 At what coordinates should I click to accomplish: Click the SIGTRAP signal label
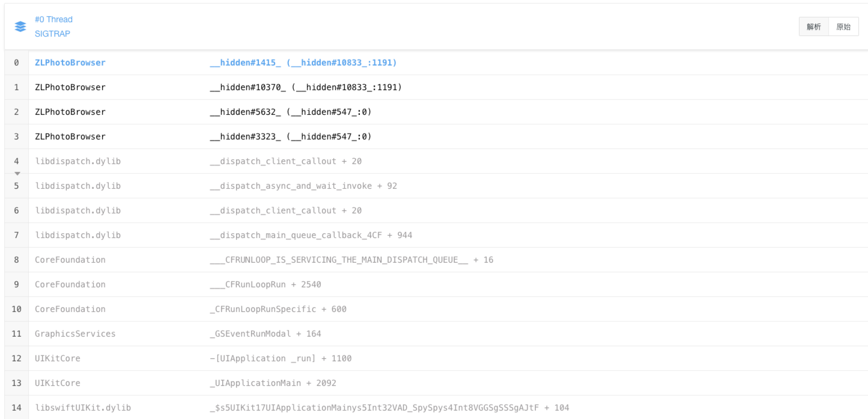click(53, 34)
